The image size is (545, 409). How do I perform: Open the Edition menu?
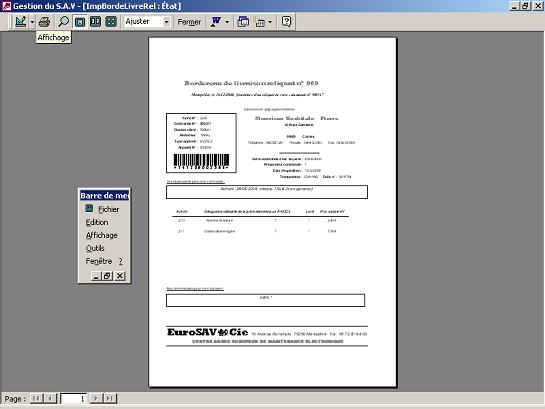(97, 222)
